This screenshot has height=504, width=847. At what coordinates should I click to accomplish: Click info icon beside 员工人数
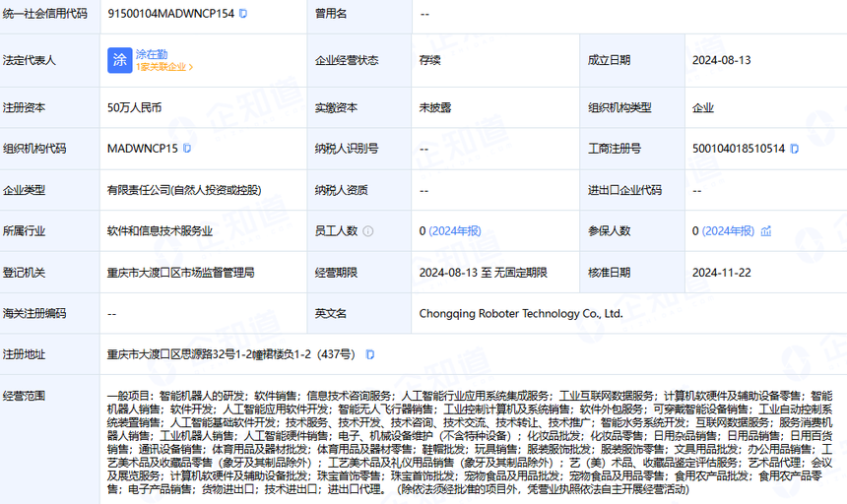point(368,231)
